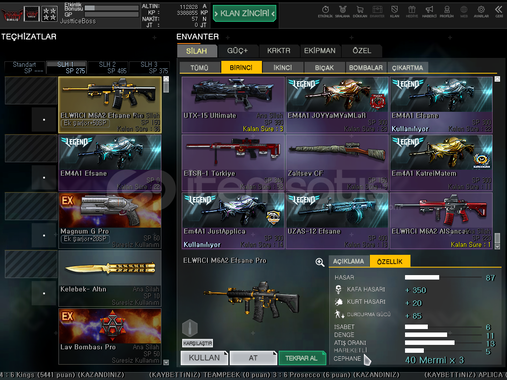
Task: Click the TEKRAR AL button
Action: 302,358
